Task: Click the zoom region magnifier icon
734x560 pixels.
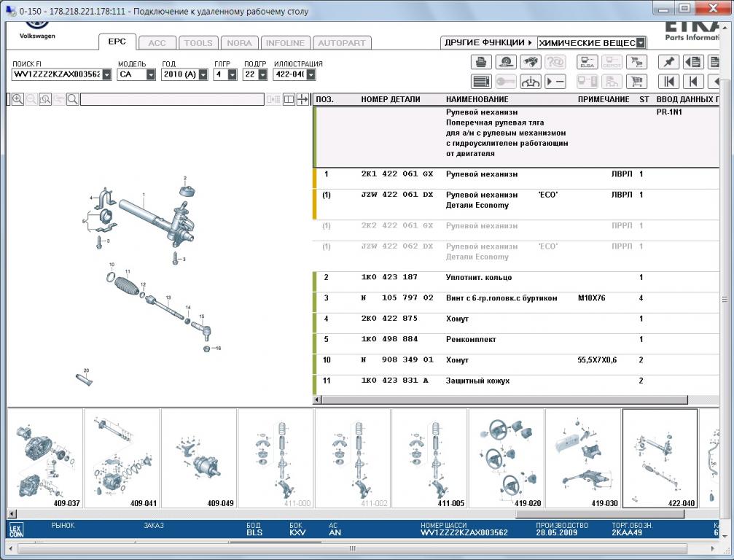Action: pyautogui.click(x=45, y=99)
